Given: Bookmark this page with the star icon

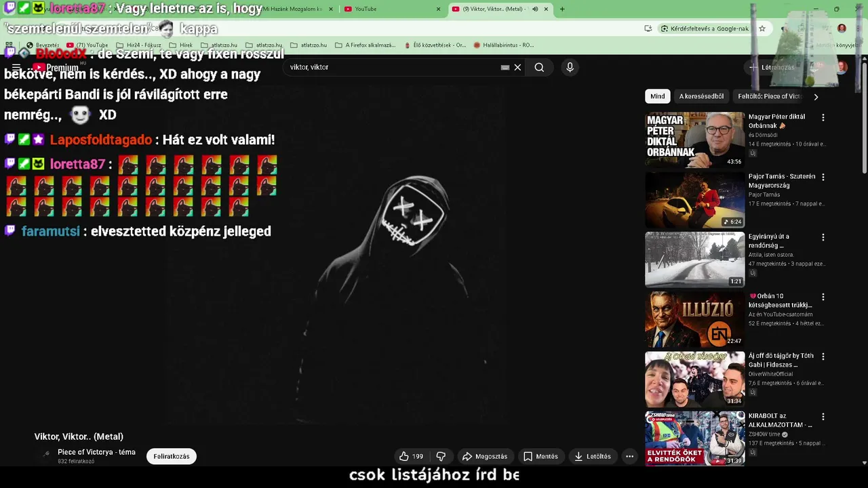Looking at the screenshot, I should pos(762,28).
